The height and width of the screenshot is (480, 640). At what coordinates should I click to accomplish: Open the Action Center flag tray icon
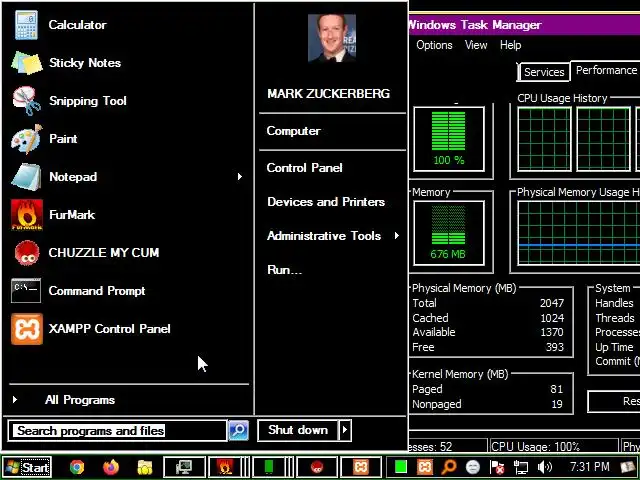point(497,467)
